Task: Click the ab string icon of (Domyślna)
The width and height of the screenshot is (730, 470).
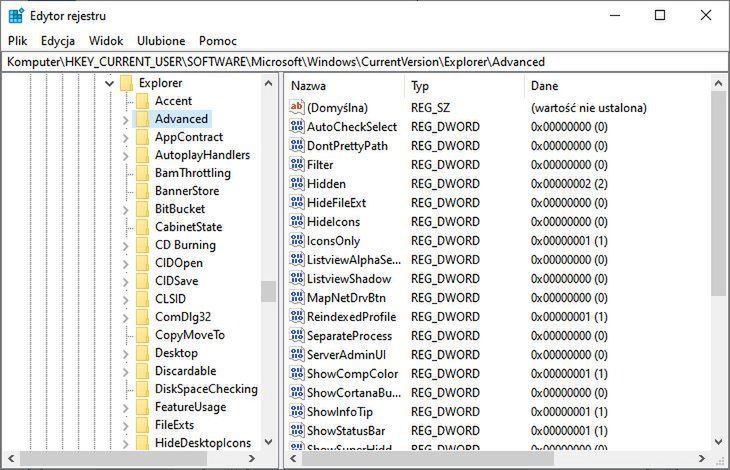Action: click(297, 107)
